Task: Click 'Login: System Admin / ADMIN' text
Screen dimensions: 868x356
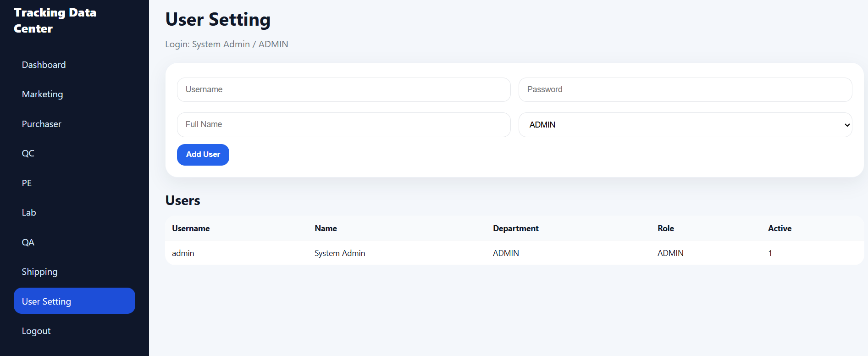Action: click(227, 44)
